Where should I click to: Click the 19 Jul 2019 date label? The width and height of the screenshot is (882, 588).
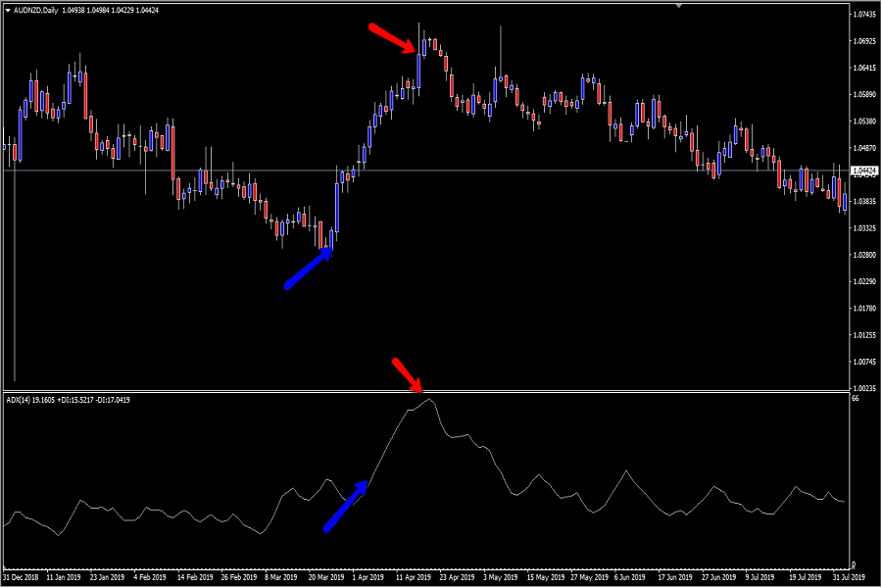[806, 577]
